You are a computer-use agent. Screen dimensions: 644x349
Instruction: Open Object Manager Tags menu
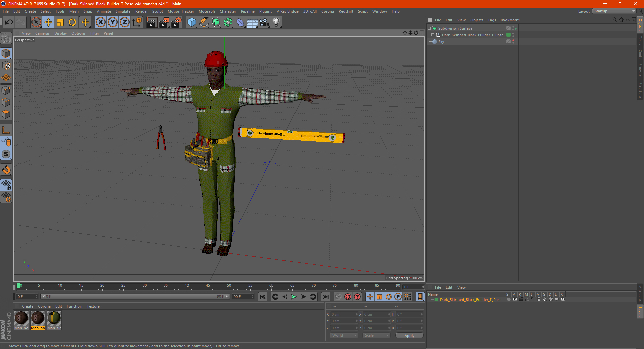(x=492, y=20)
